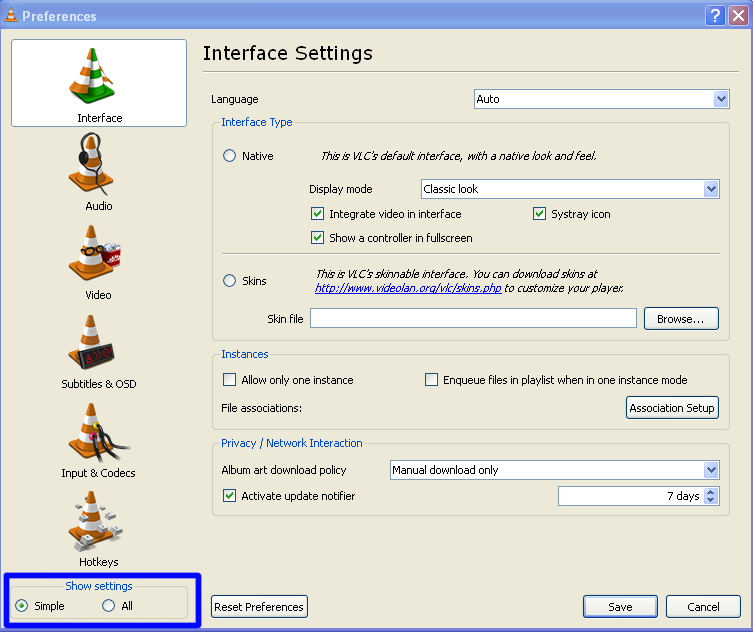Click the Skin file label
This screenshot has height=632, width=753.
point(285,319)
